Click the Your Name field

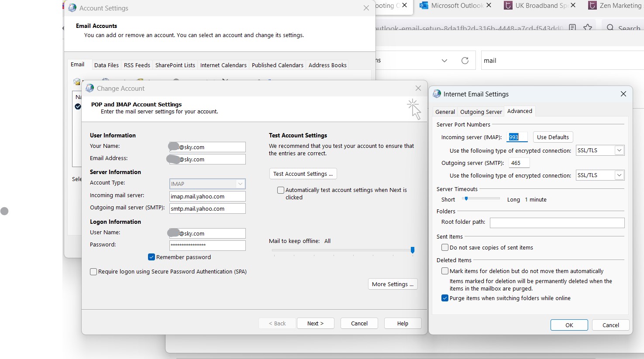pos(207,147)
